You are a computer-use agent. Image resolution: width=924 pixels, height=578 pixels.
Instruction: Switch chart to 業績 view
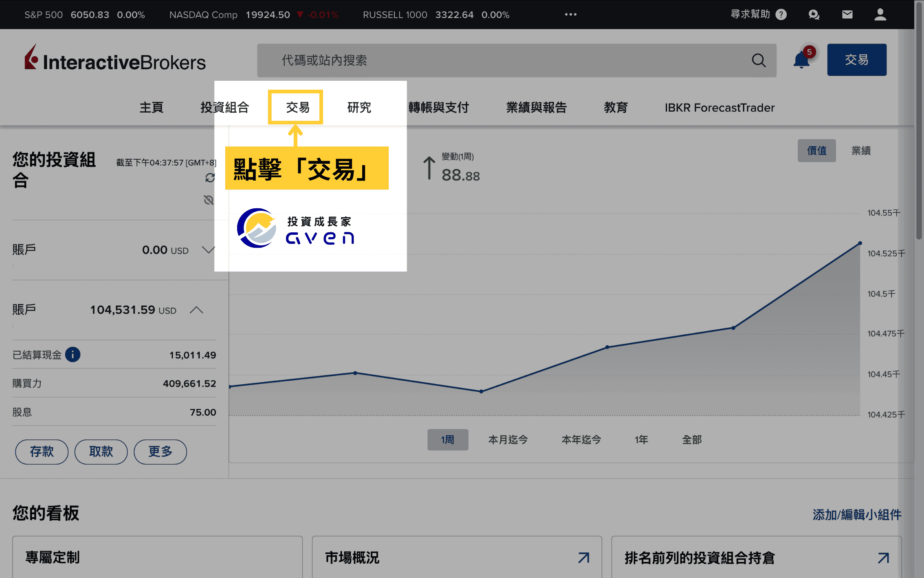tap(861, 150)
